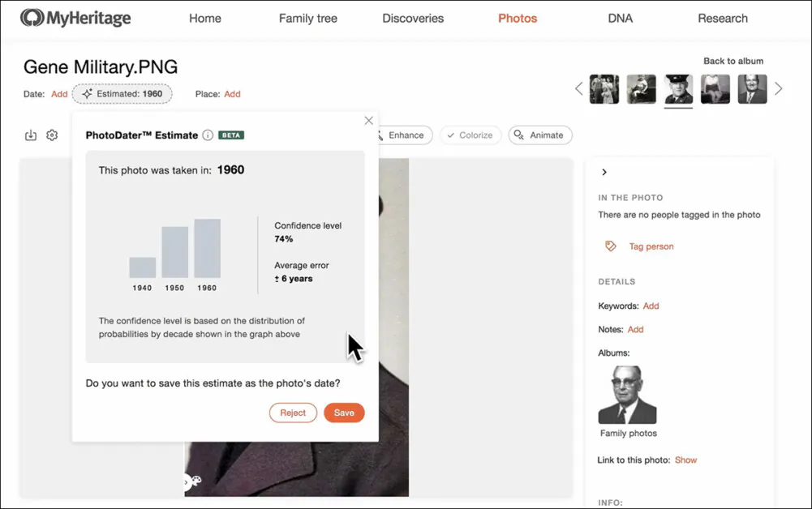
Task: Select the Animate tool
Action: tap(540, 135)
